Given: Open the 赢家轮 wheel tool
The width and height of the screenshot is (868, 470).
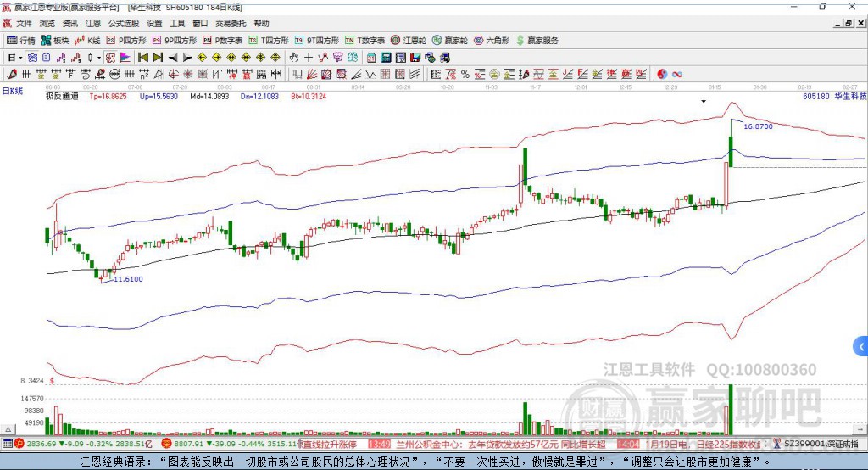Looking at the screenshot, I should click(450, 41).
